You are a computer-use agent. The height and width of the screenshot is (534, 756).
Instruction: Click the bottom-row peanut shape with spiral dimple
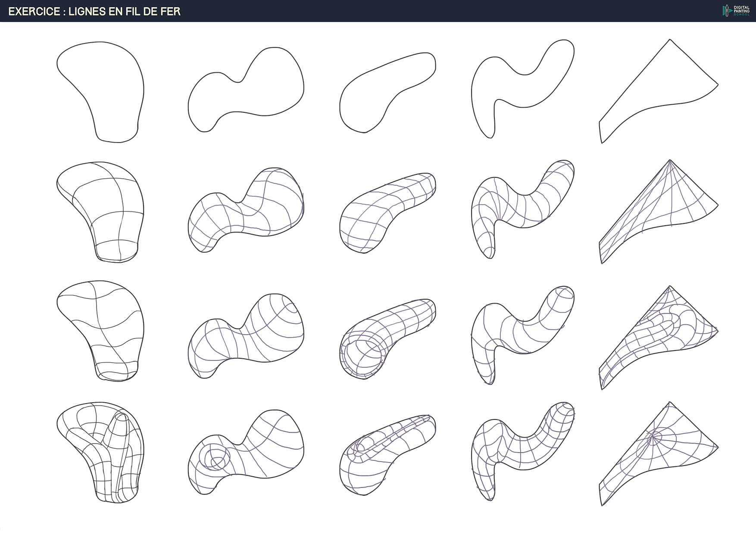click(x=246, y=452)
